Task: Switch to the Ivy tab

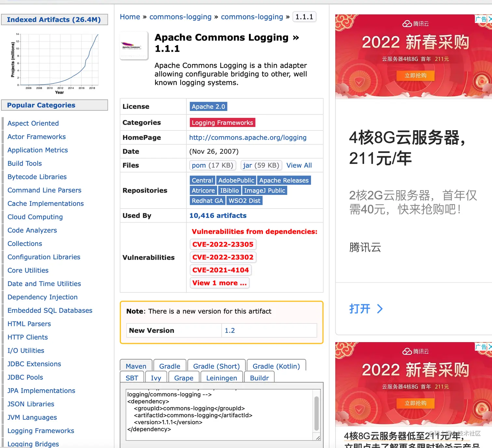Action: coord(156,378)
